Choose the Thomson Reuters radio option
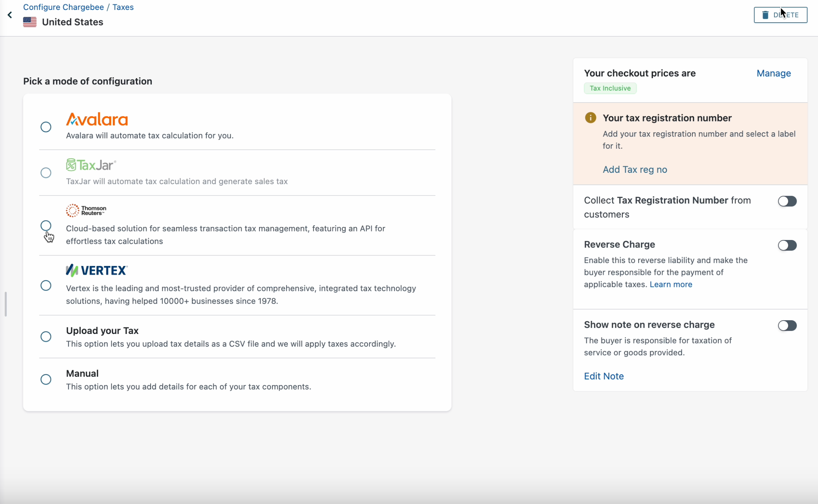 click(x=46, y=226)
